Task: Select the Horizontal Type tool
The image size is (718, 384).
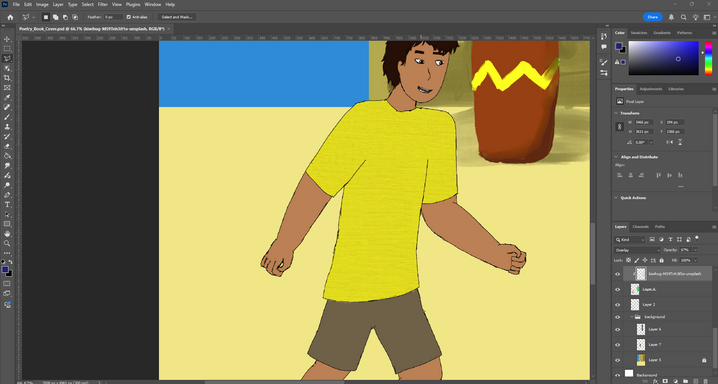Action: [7, 205]
